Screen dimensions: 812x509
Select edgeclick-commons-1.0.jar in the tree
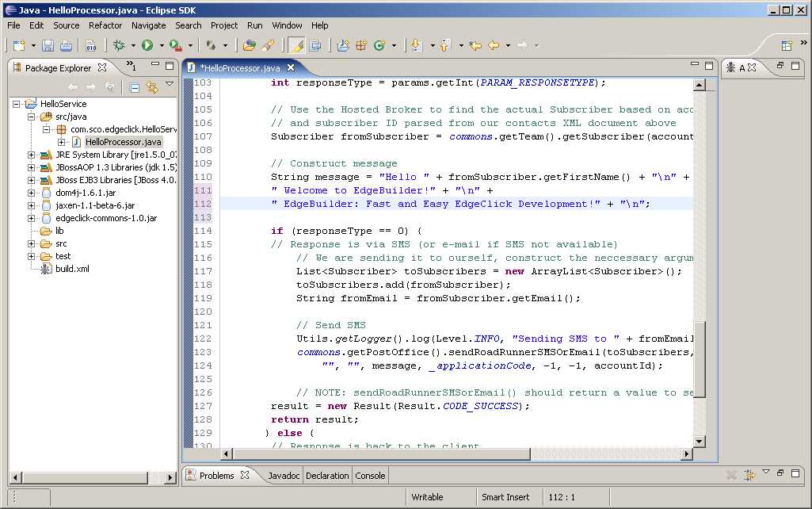coord(106,218)
